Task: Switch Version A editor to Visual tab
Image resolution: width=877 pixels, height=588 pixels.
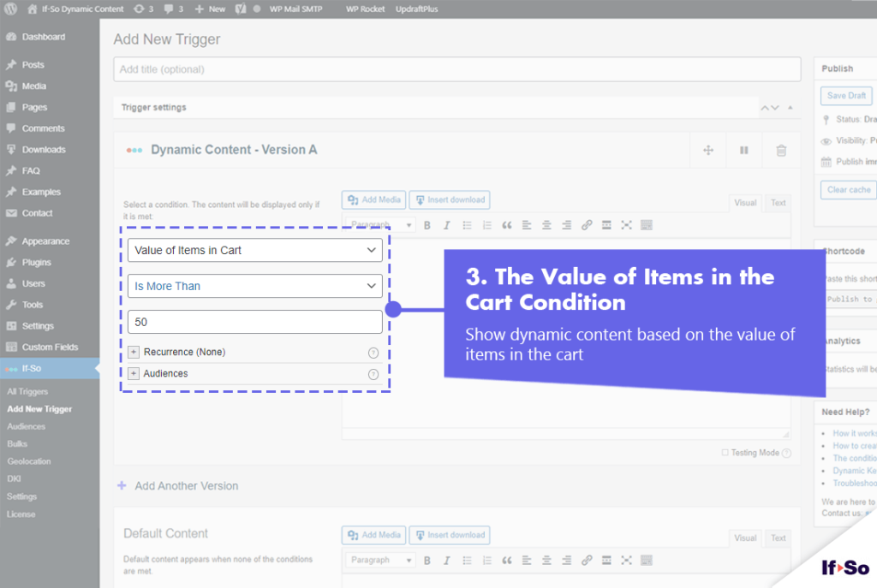Action: click(745, 203)
